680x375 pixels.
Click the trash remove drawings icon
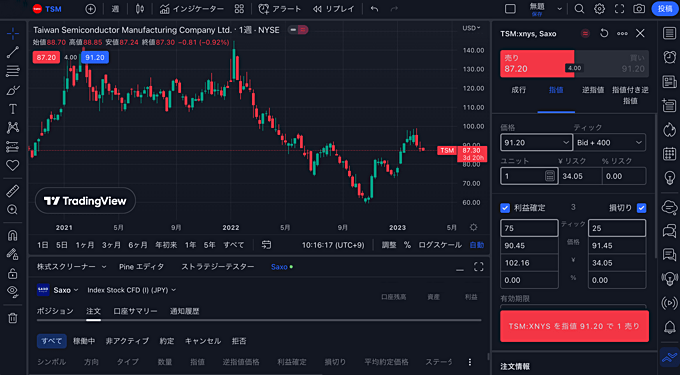13,318
